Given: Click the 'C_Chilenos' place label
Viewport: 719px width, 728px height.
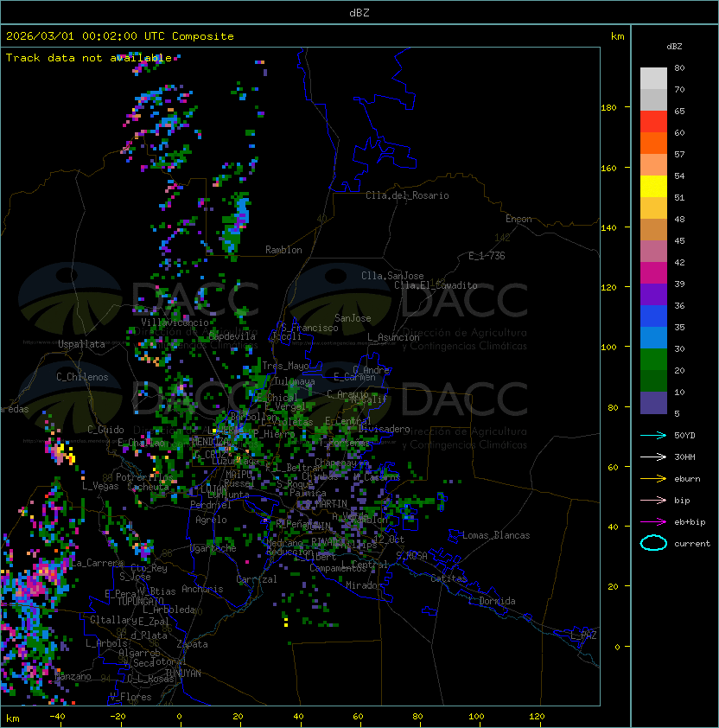Looking at the screenshot, I should pyautogui.click(x=82, y=377).
